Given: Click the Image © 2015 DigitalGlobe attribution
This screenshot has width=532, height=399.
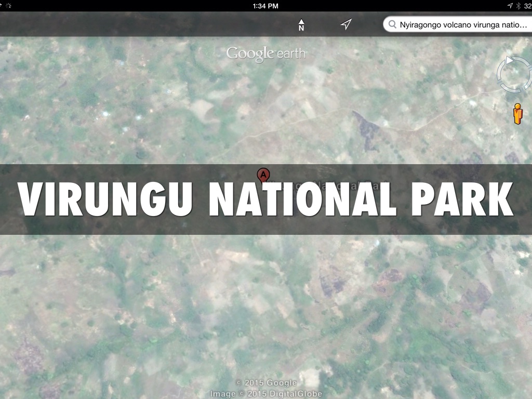Looking at the screenshot, I should pyautogui.click(x=266, y=394).
